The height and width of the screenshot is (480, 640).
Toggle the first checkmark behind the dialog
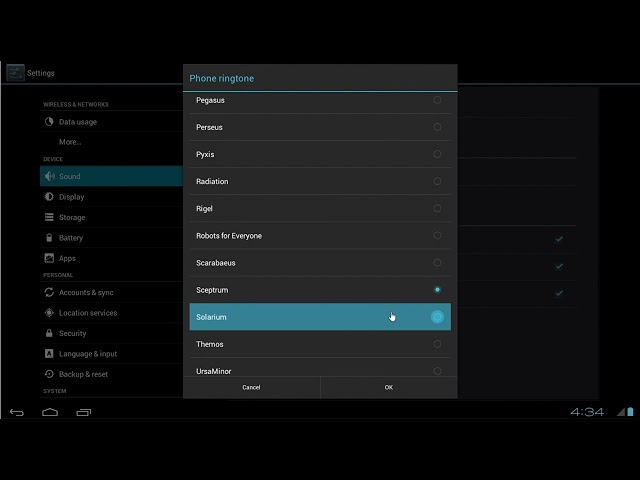point(559,239)
